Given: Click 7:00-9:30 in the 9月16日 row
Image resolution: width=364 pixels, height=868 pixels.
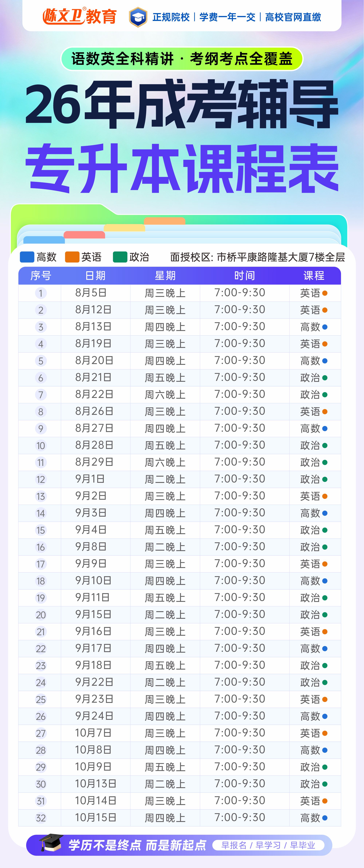Looking at the screenshot, I should coord(240,631).
